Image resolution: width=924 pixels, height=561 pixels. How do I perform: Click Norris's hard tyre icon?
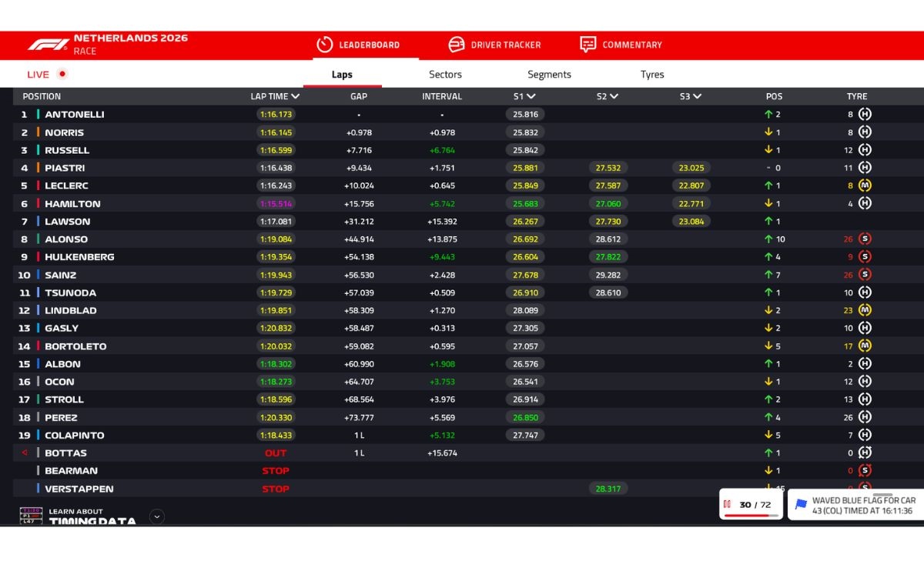[865, 132]
